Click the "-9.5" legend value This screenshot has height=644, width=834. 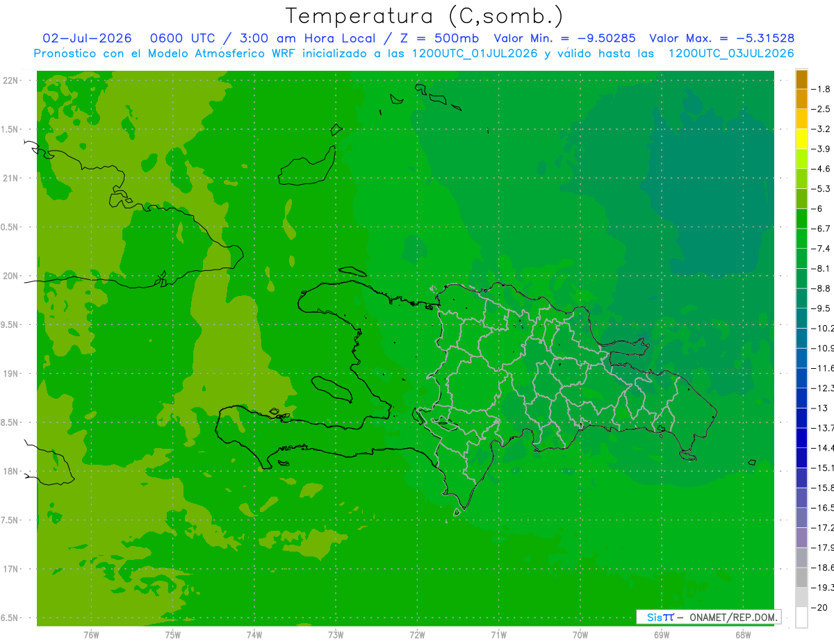[x=821, y=308]
